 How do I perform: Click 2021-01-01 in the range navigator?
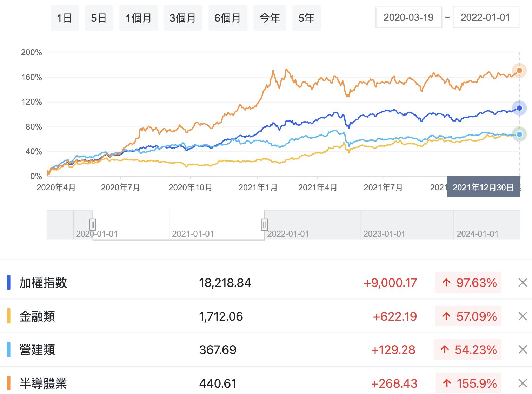[x=193, y=234]
